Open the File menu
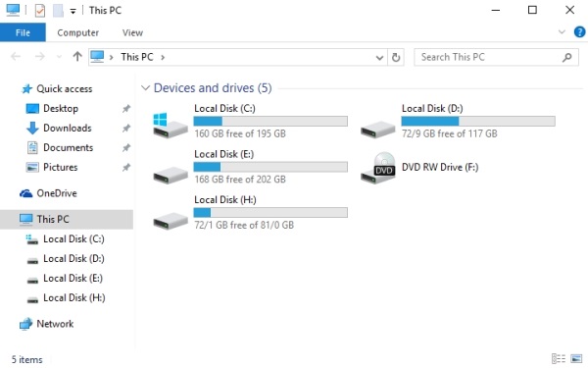This screenshot has height=368, width=588. 23,32
